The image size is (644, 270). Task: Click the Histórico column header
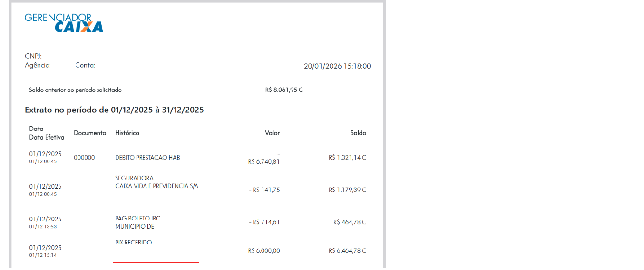[127, 133]
